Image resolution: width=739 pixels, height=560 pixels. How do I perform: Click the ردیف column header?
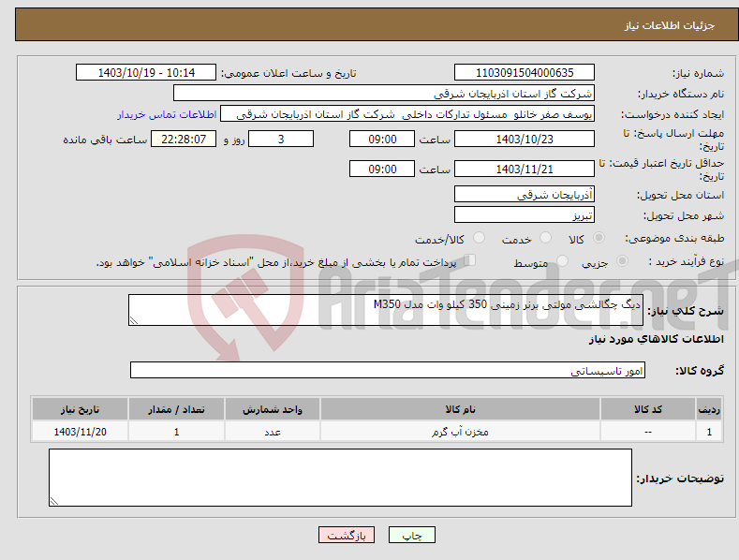point(709,409)
